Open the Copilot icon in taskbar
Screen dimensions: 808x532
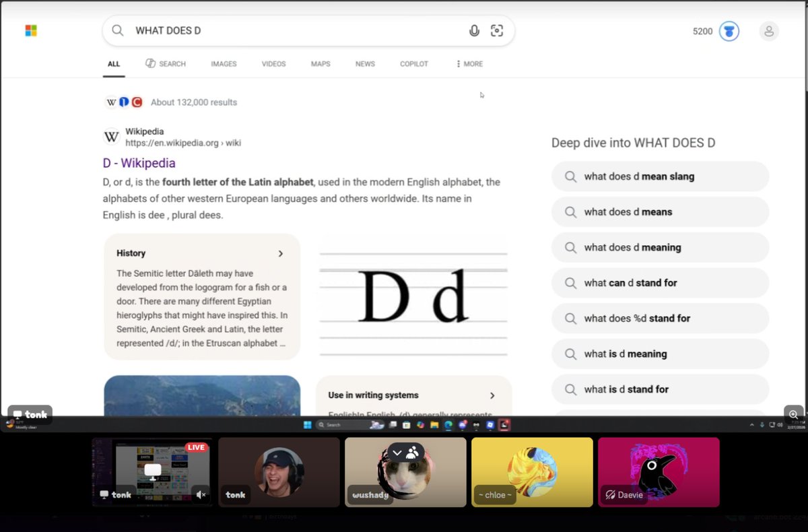pyautogui.click(x=421, y=425)
